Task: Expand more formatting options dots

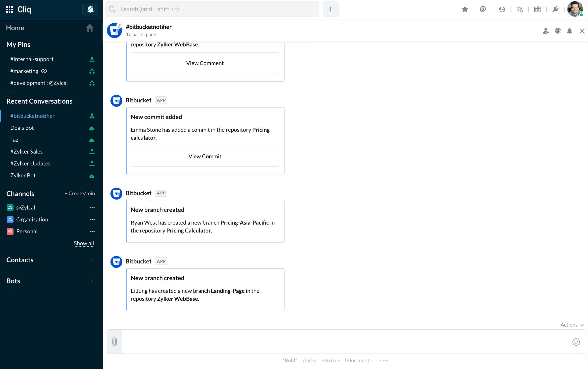Action: 384,360
